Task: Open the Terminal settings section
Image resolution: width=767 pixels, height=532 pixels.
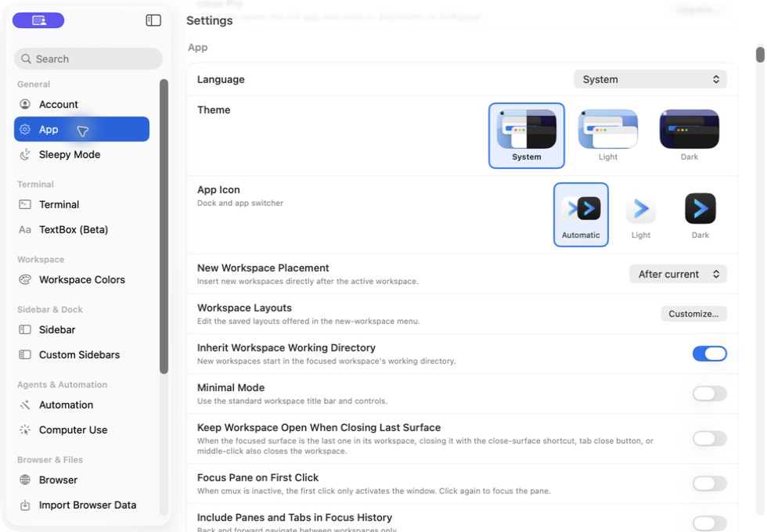Action: pos(81,204)
